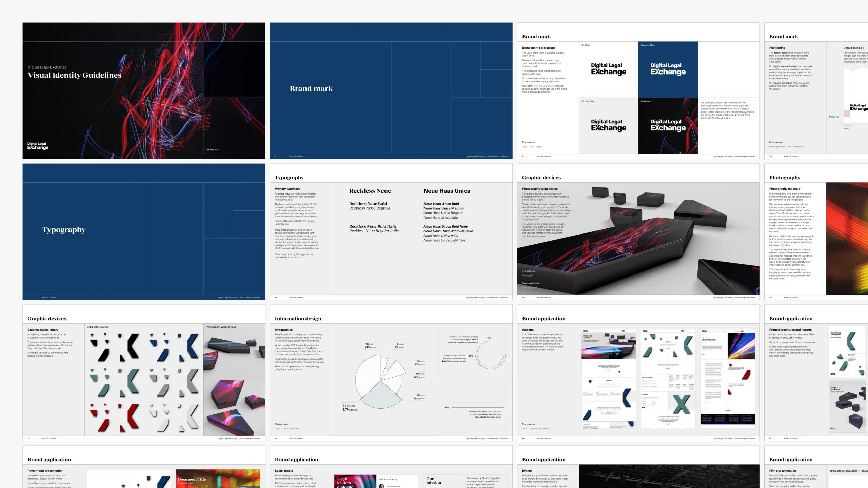
Task: Click Back to contents on page 40
Action: point(544,439)
